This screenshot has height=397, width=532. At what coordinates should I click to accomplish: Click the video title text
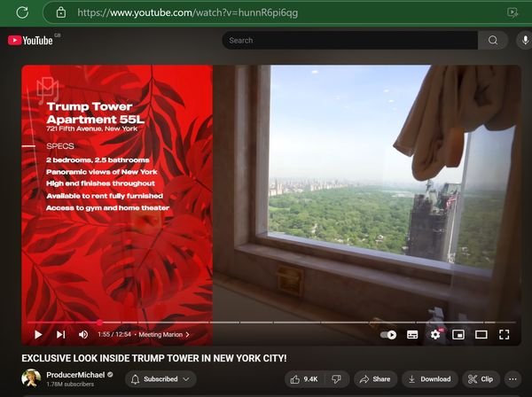154,358
